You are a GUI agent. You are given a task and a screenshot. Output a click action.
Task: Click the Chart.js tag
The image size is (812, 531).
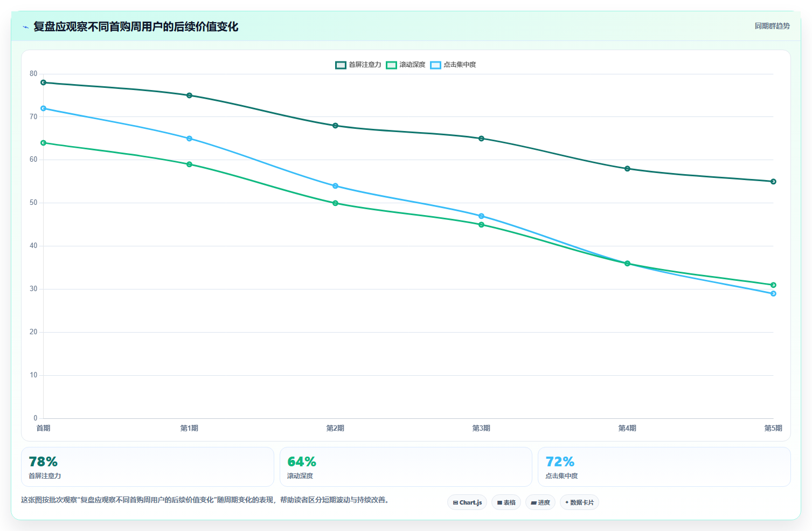467,502
